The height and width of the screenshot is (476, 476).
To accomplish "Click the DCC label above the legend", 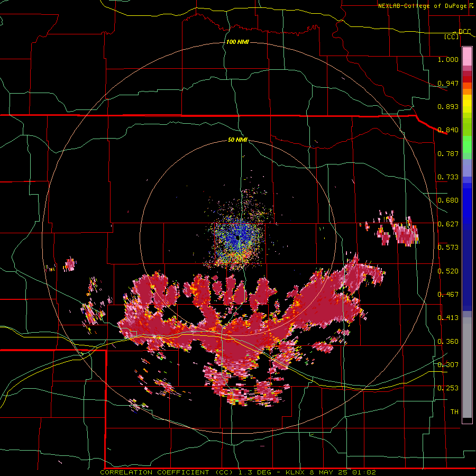I will [464, 32].
